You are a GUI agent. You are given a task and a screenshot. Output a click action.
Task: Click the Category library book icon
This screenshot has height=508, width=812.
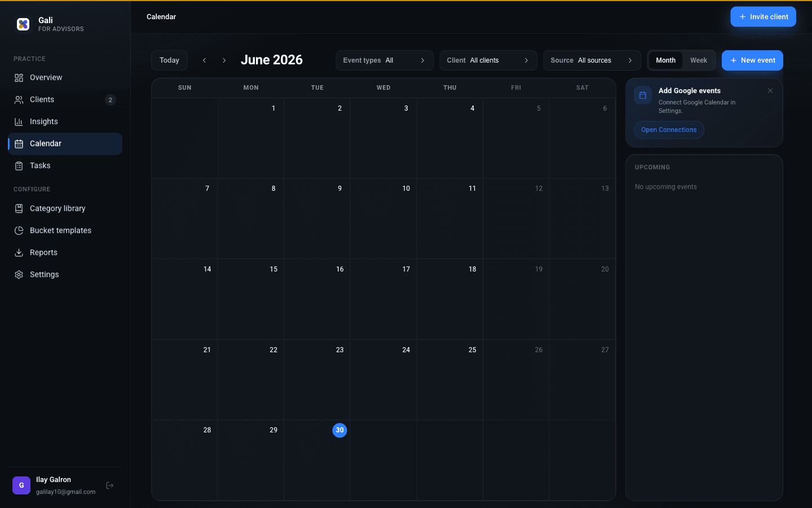click(19, 208)
